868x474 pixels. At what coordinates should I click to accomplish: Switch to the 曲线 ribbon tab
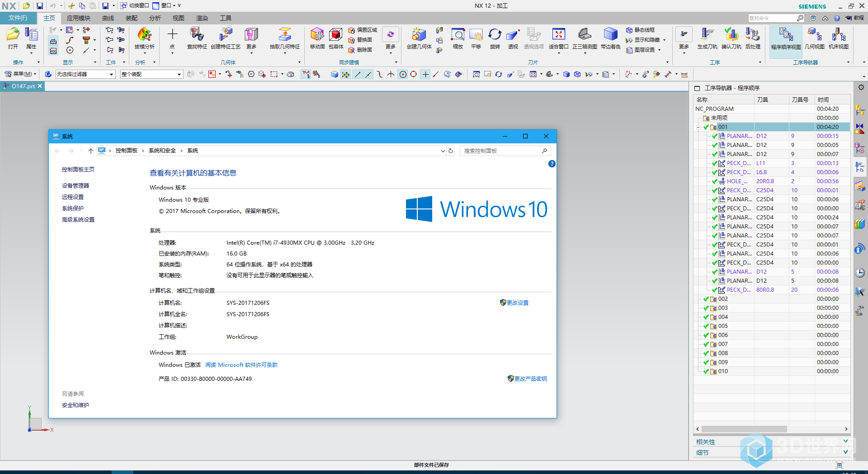pyautogui.click(x=108, y=18)
